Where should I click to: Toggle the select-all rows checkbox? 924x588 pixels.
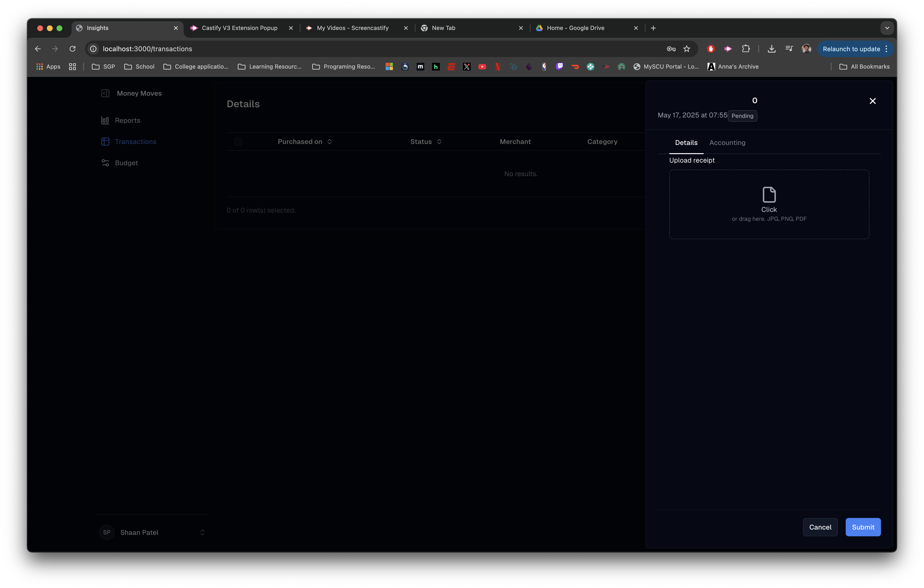tap(238, 142)
